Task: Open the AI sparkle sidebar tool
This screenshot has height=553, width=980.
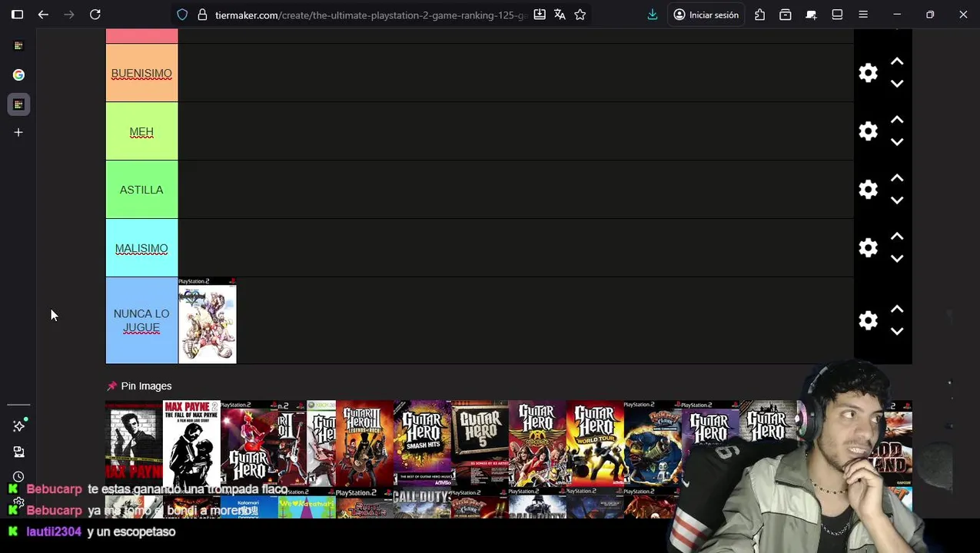Action: pos(18,426)
